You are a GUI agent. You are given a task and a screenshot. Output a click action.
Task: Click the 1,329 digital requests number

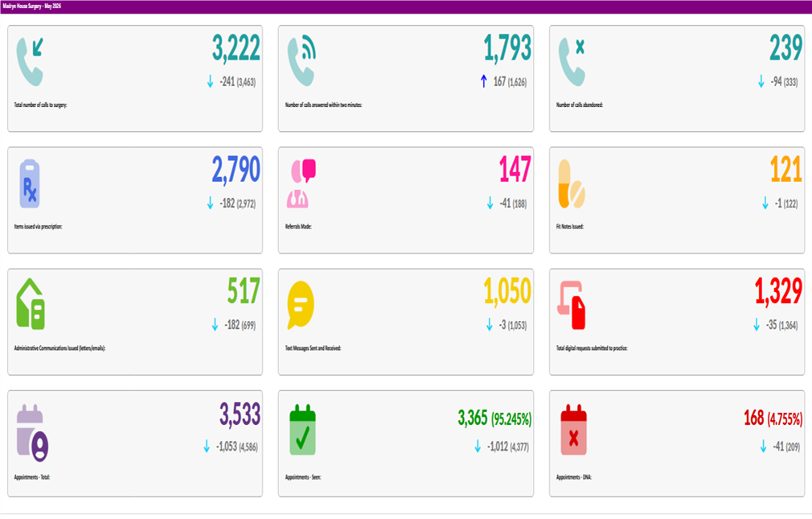(778, 291)
